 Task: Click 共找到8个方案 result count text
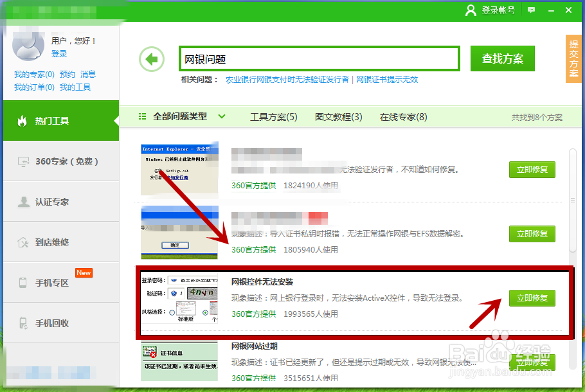point(537,118)
